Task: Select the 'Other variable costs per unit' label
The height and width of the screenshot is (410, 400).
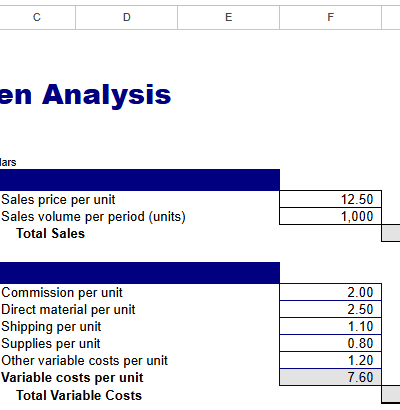Action: pos(84,361)
